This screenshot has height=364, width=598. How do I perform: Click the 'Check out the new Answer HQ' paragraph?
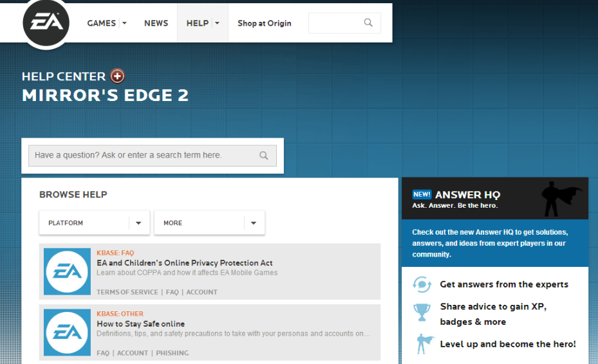coord(490,243)
